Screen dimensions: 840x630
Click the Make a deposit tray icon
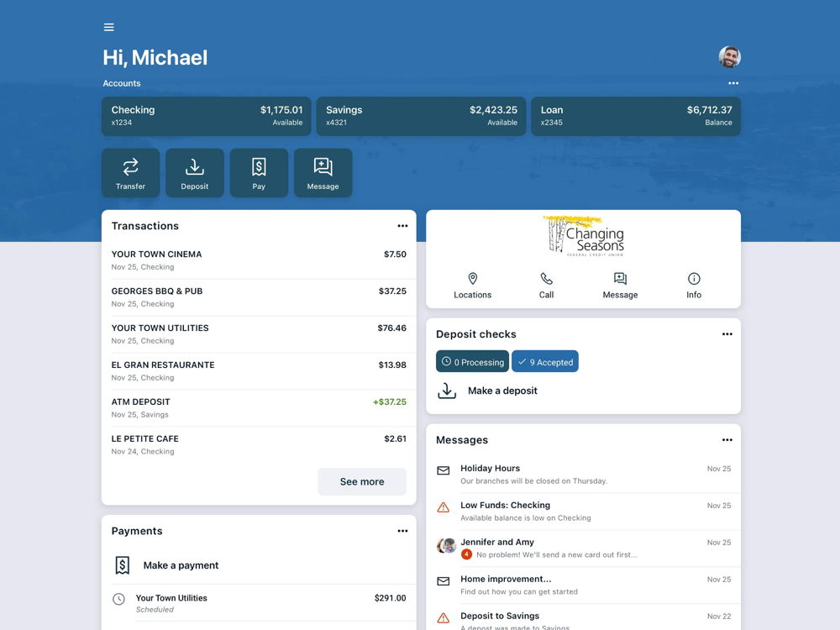click(x=447, y=391)
